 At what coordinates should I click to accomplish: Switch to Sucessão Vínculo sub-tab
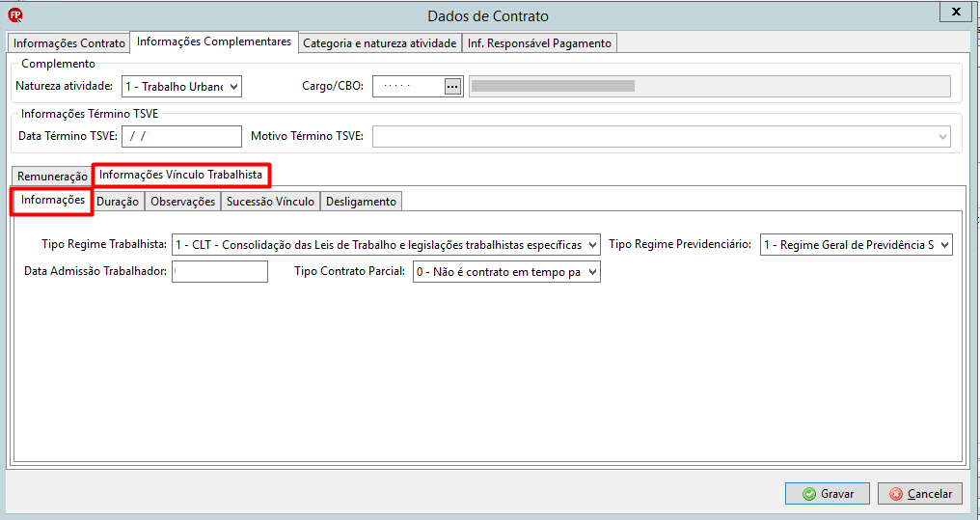pos(270,202)
